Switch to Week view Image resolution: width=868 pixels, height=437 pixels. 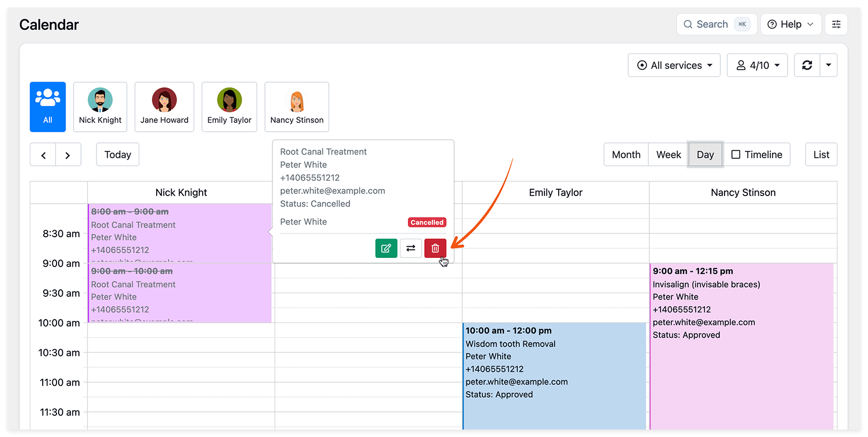(669, 155)
